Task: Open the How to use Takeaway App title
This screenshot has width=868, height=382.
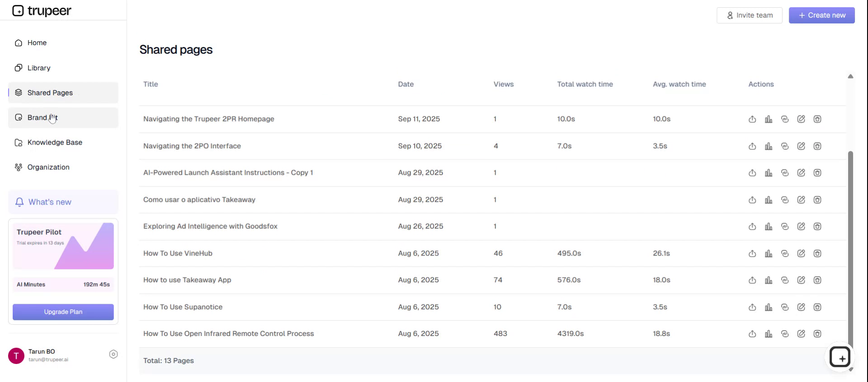Action: [x=187, y=280]
